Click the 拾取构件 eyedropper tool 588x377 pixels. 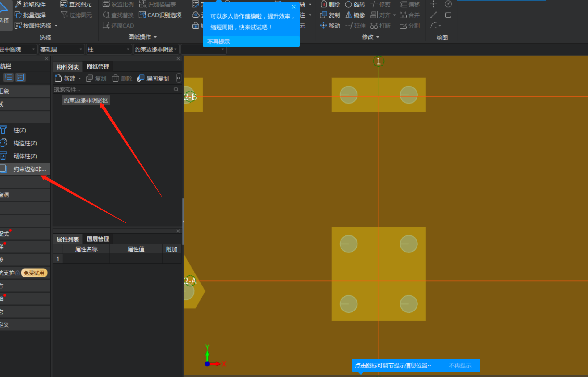coord(30,4)
